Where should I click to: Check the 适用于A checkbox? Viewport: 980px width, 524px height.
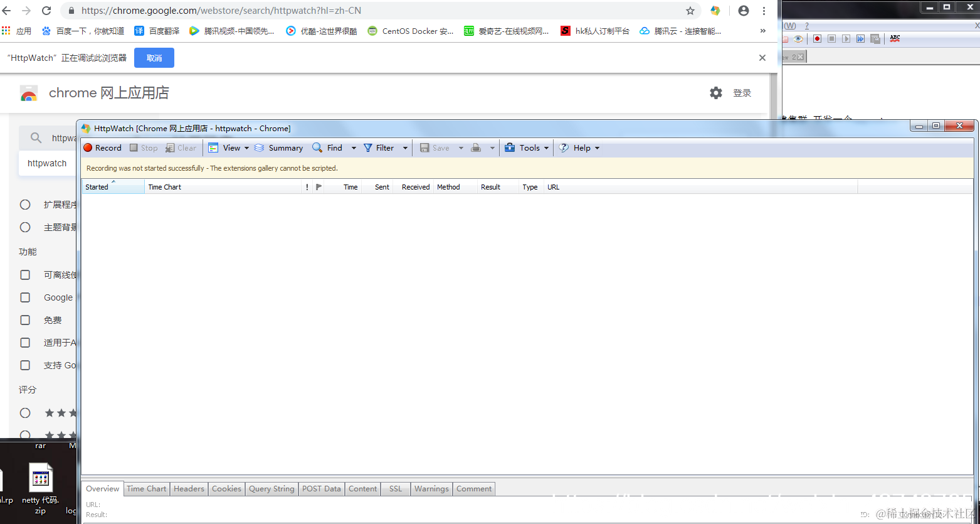pyautogui.click(x=25, y=343)
